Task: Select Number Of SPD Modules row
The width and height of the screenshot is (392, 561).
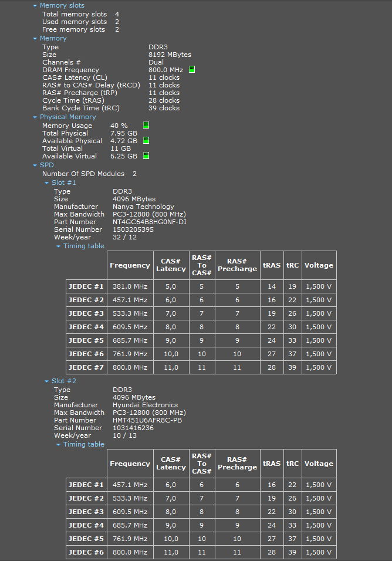Action: point(89,174)
